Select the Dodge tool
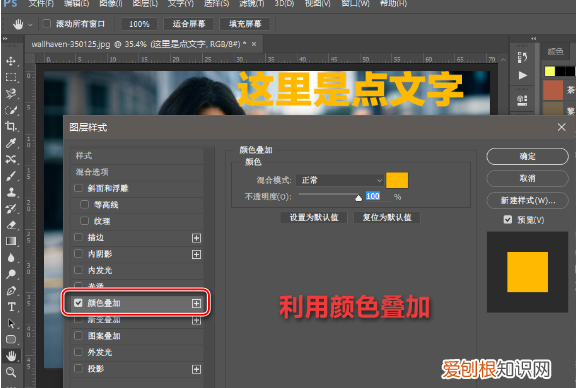576x388 pixels. pos(11,274)
